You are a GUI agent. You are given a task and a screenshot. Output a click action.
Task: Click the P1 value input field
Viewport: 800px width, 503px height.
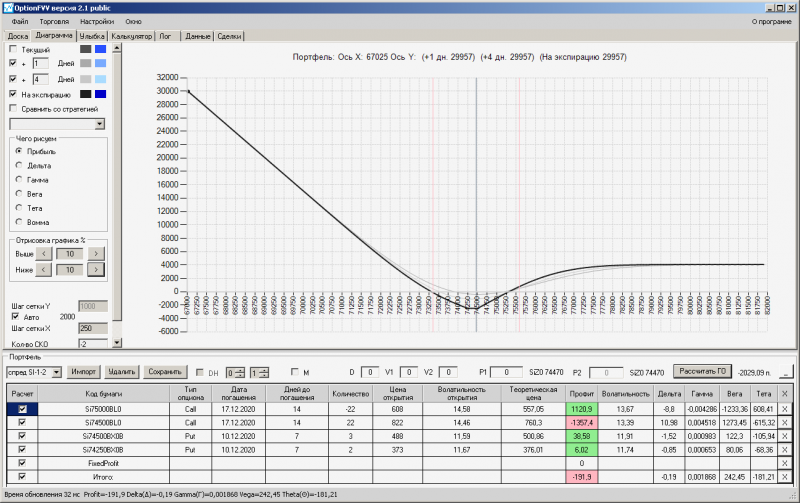506,372
